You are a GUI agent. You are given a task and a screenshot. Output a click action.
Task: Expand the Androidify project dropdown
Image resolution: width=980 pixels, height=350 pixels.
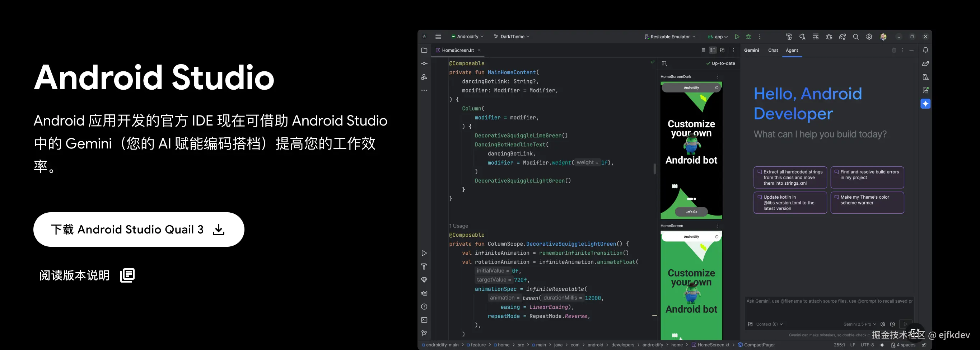(467, 37)
